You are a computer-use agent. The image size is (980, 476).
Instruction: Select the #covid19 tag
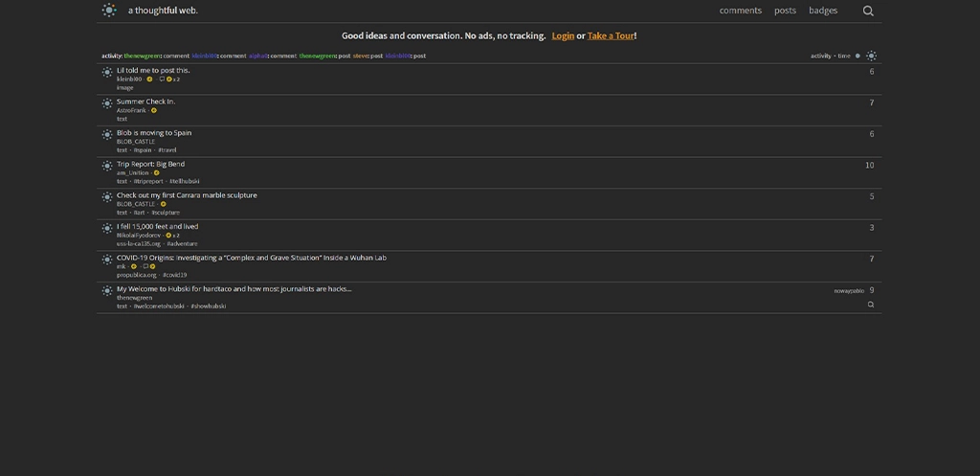pyautogui.click(x=174, y=275)
